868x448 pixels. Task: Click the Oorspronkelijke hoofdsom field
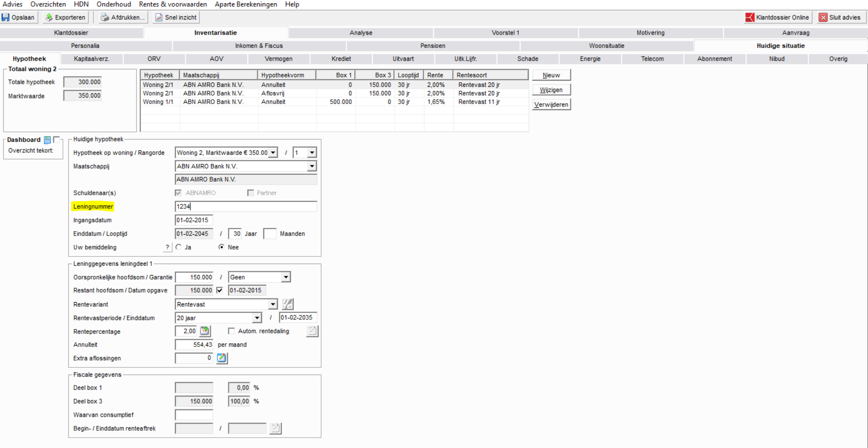click(x=194, y=277)
